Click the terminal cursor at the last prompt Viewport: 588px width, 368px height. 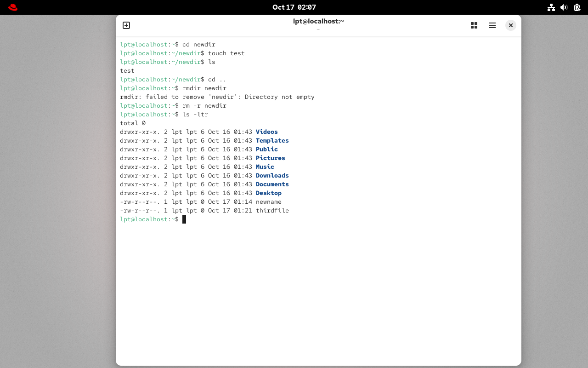(184, 219)
